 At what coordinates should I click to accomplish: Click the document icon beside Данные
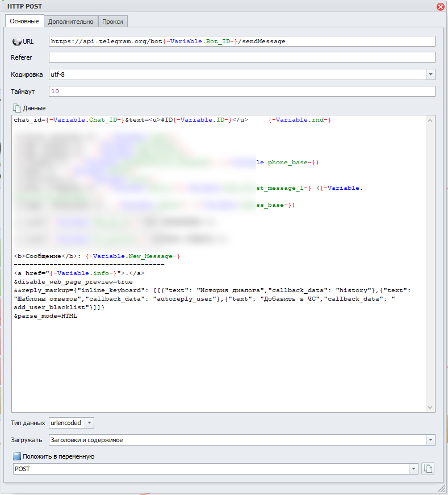coord(16,108)
